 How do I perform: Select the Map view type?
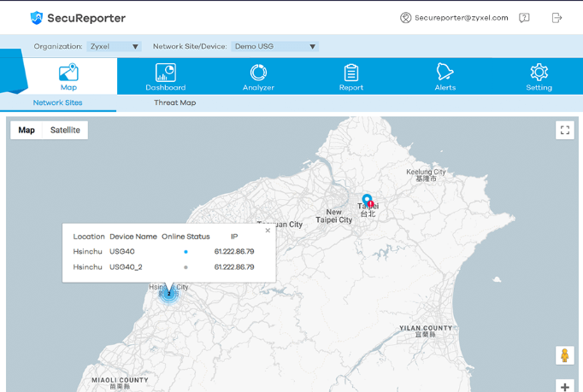[26, 130]
